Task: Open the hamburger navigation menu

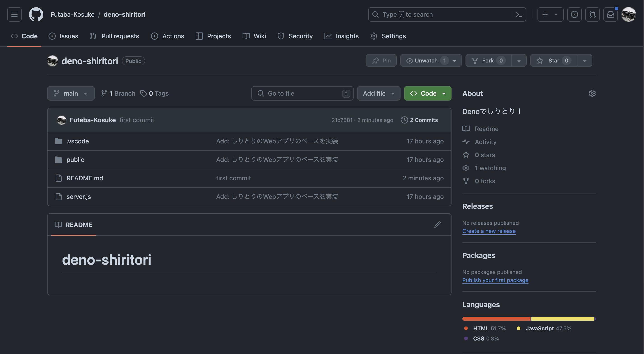Action: pos(14,14)
